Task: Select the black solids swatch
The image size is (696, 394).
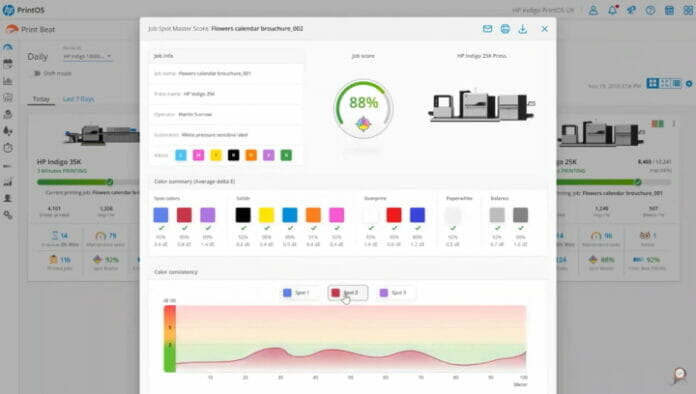Action: (x=243, y=215)
